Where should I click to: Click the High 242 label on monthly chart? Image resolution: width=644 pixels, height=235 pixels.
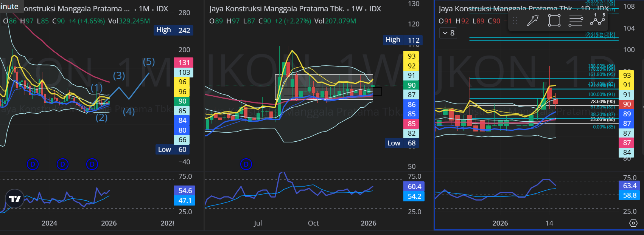173,30
